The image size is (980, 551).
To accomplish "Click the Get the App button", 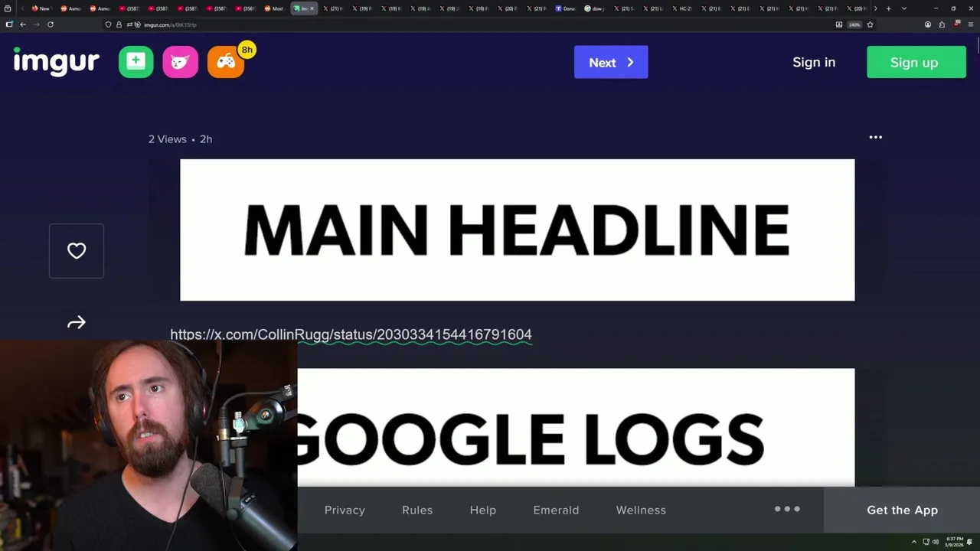I will click(902, 510).
